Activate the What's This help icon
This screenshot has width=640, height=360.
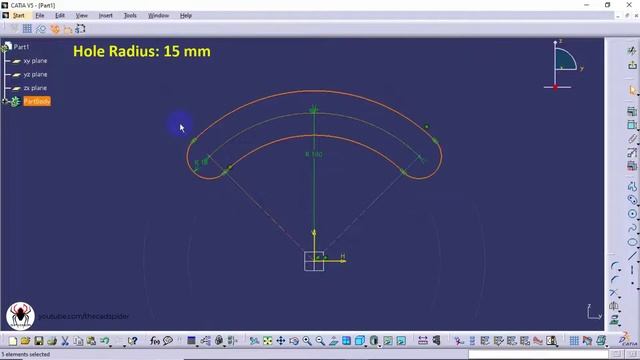(x=133, y=341)
